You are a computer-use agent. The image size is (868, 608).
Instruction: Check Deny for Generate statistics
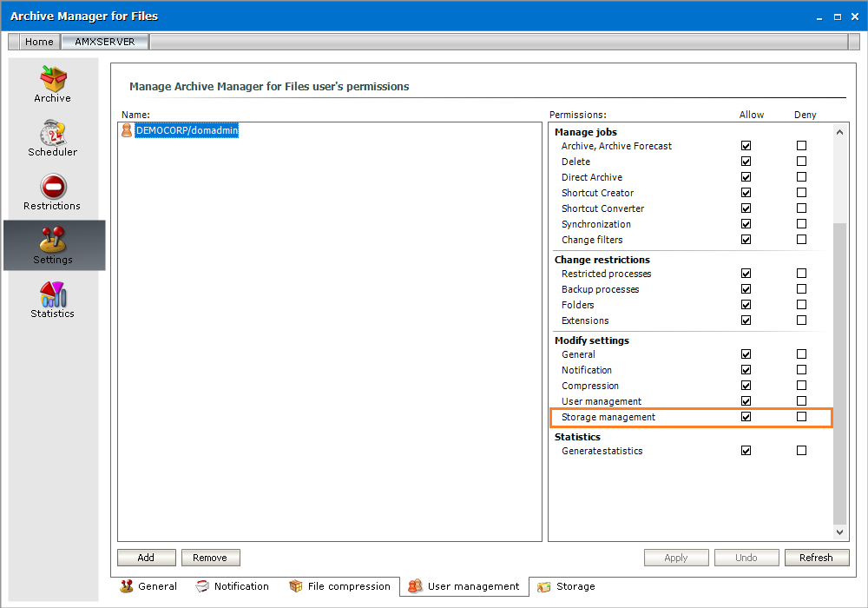pos(801,451)
